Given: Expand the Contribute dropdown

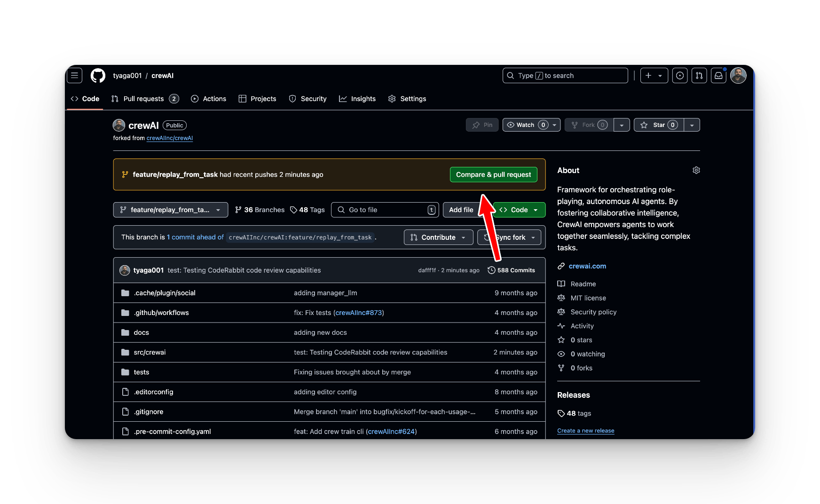Looking at the screenshot, I should (x=438, y=237).
